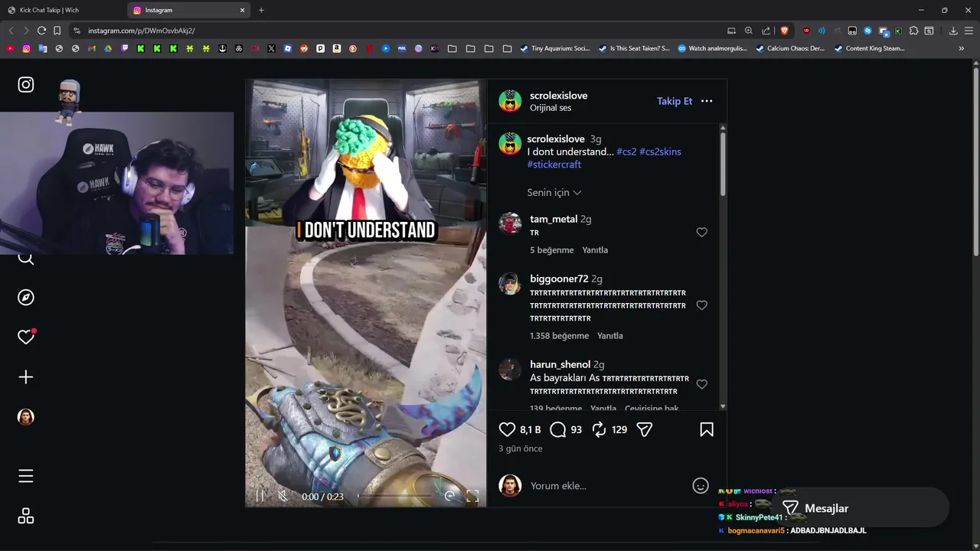Open the #cs2 hashtag link

(x=626, y=152)
